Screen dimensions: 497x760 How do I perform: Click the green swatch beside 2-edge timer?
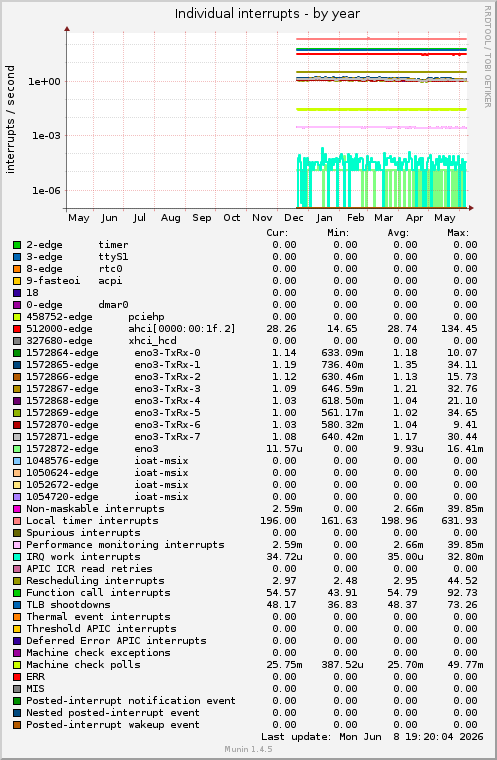17,245
